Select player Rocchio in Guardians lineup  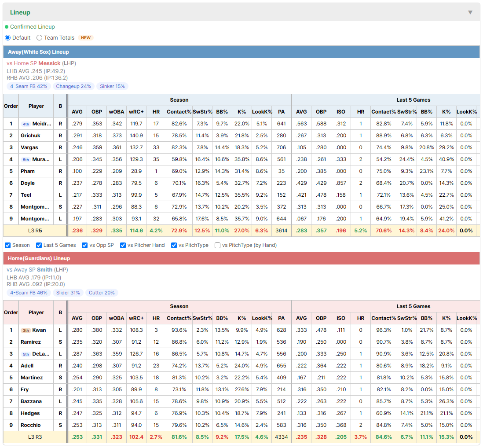coord(31,425)
